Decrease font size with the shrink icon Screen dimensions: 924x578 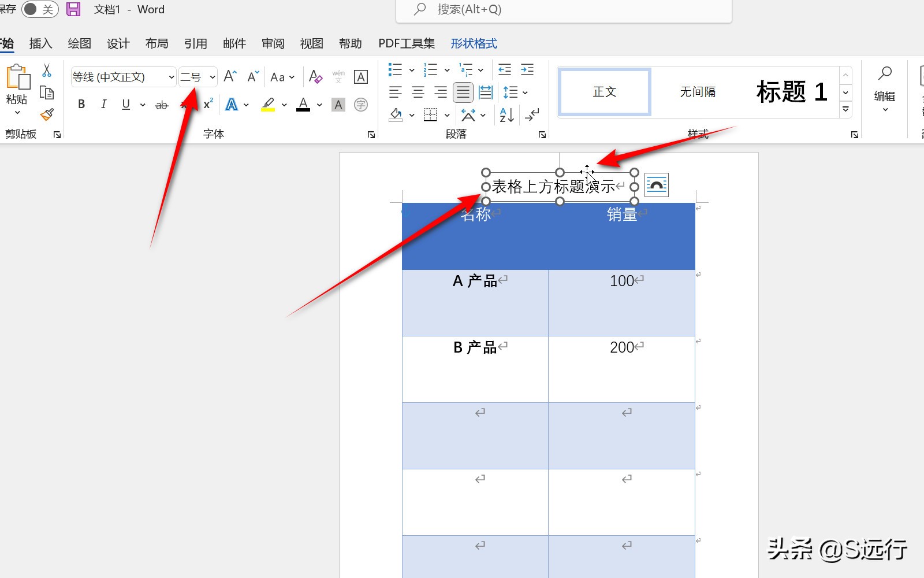click(253, 76)
